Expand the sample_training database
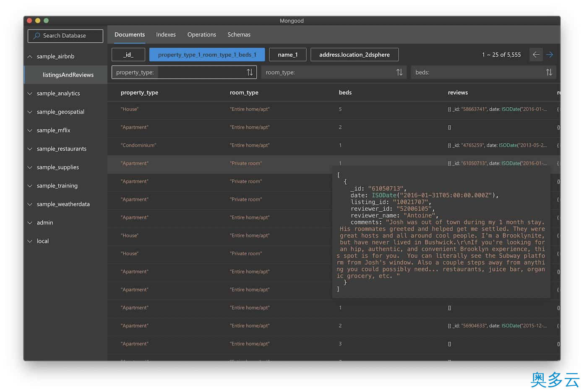Screen dimensions: 584x392 pos(30,186)
